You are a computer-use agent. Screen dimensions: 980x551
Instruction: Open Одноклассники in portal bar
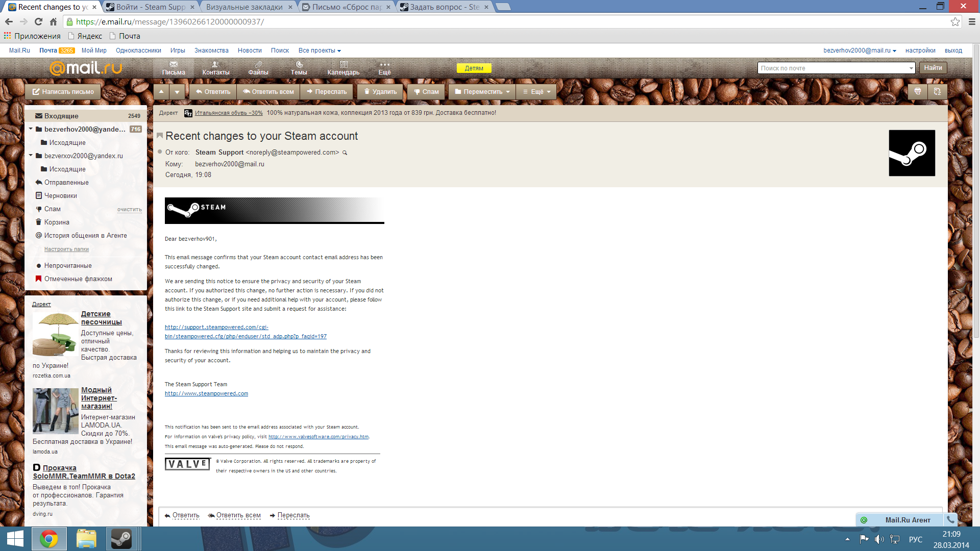138,51
